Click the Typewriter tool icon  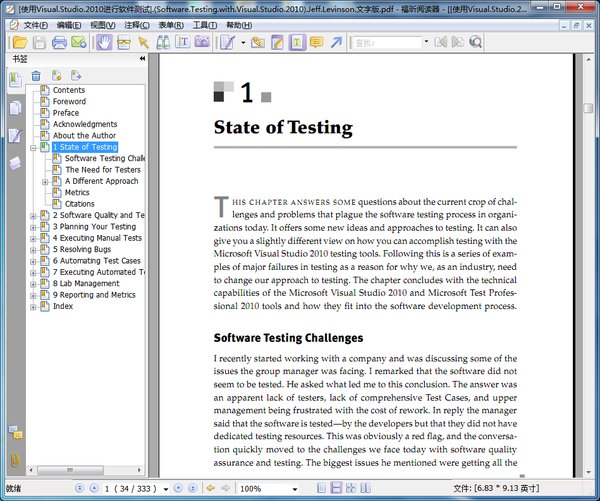(x=183, y=42)
